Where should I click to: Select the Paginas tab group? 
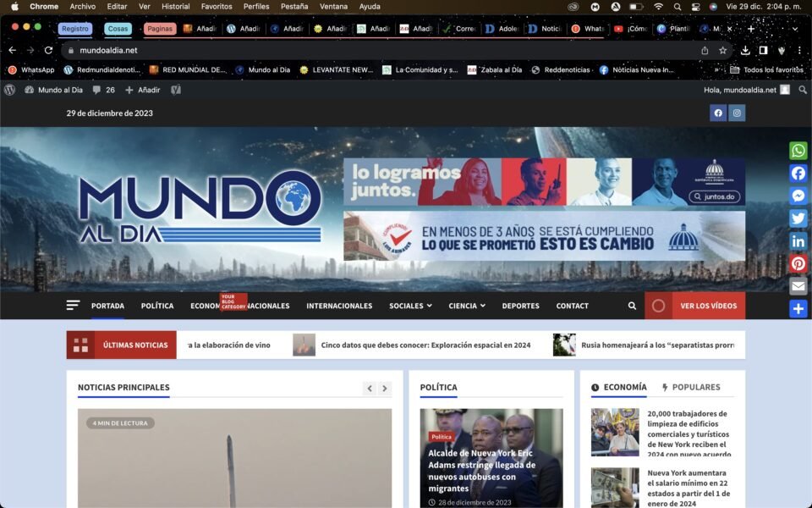click(x=160, y=29)
